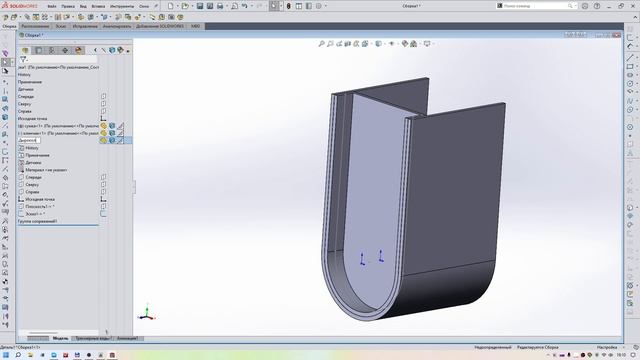Image resolution: width=640 pixels, height=360 pixels.
Task: Click the Windows Start button
Action: pos(6,355)
